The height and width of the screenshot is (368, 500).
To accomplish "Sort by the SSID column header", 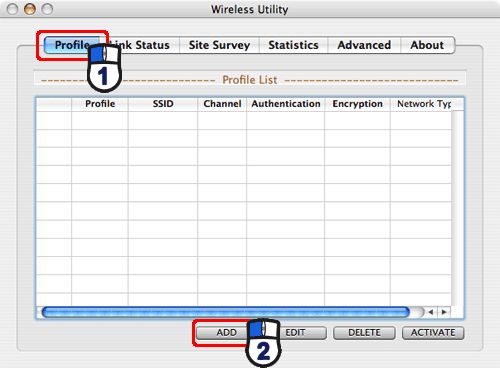I will (x=163, y=104).
